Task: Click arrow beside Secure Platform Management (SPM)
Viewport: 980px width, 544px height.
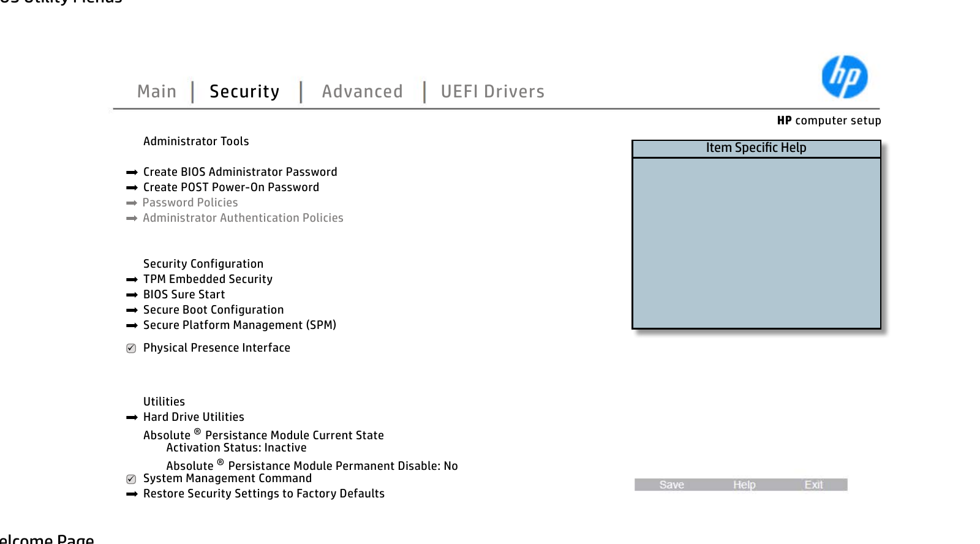Action: coord(132,326)
